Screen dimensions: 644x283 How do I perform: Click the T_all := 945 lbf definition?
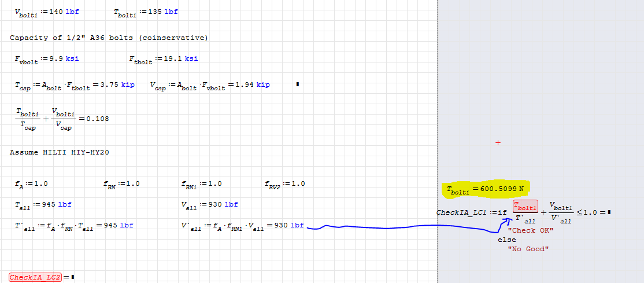[x=43, y=204]
